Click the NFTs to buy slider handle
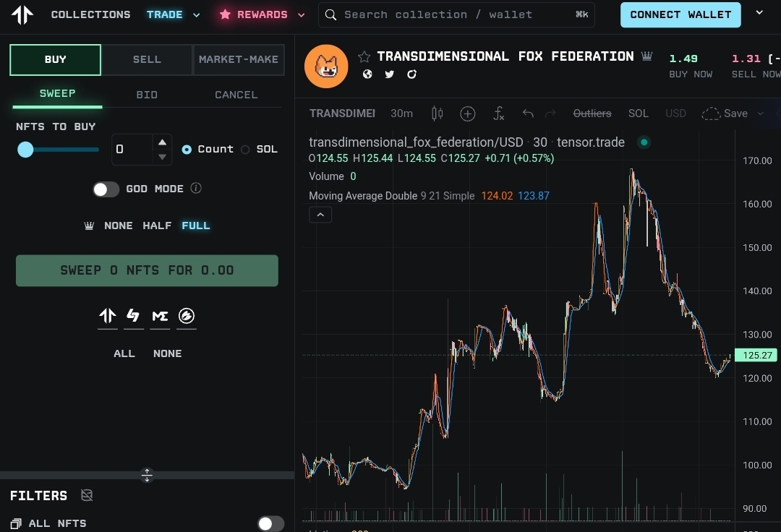 tap(26, 150)
